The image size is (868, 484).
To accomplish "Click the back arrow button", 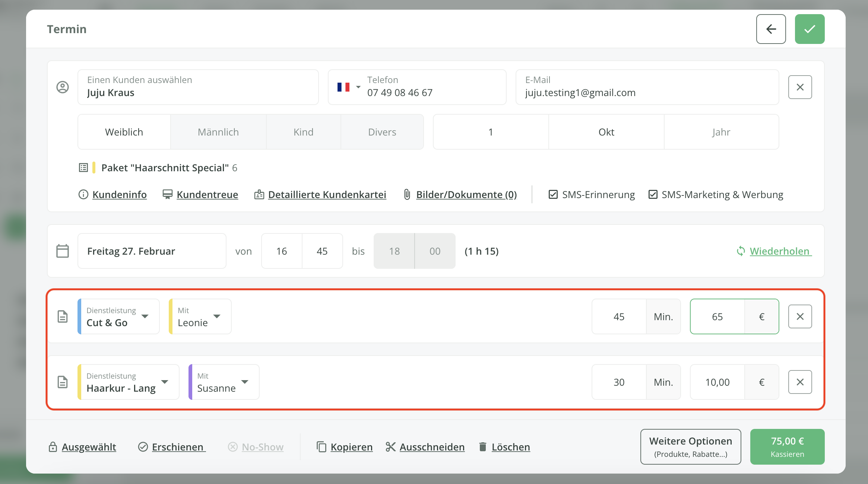I will 771,29.
